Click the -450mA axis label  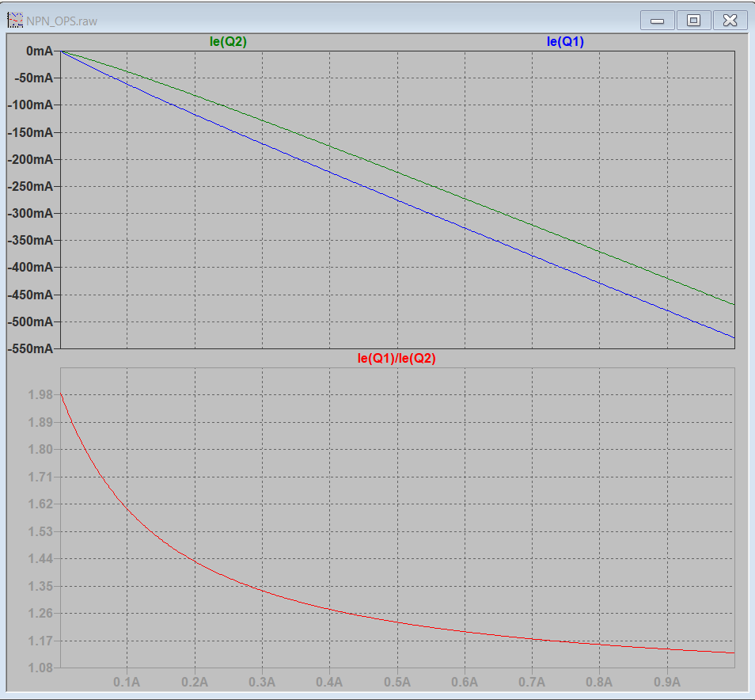(30, 295)
